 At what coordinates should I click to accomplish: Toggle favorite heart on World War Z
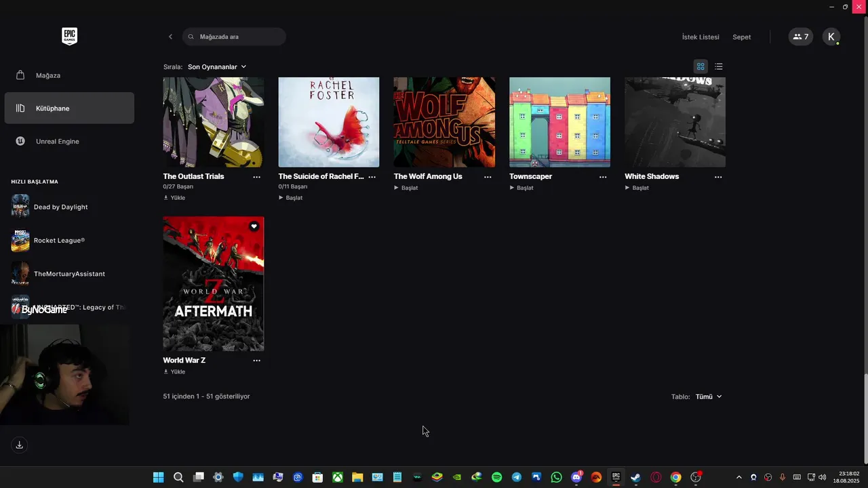254,226
